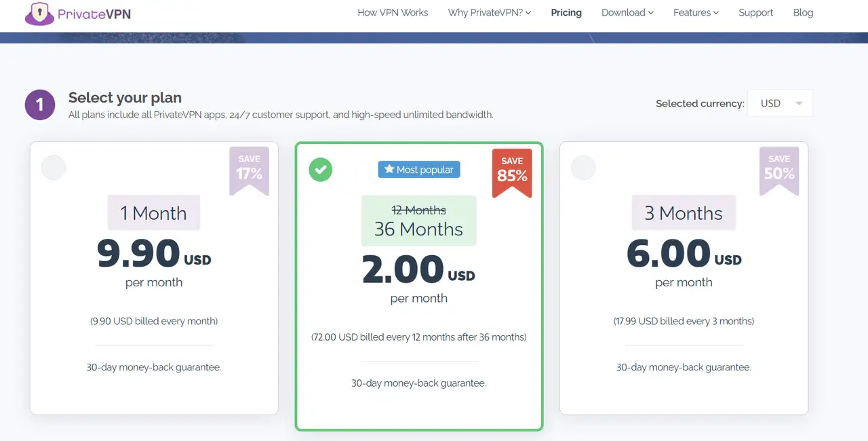Screen dimensions: 868x441
Task: Click the 'Selected currency:' label
Action: click(x=700, y=104)
